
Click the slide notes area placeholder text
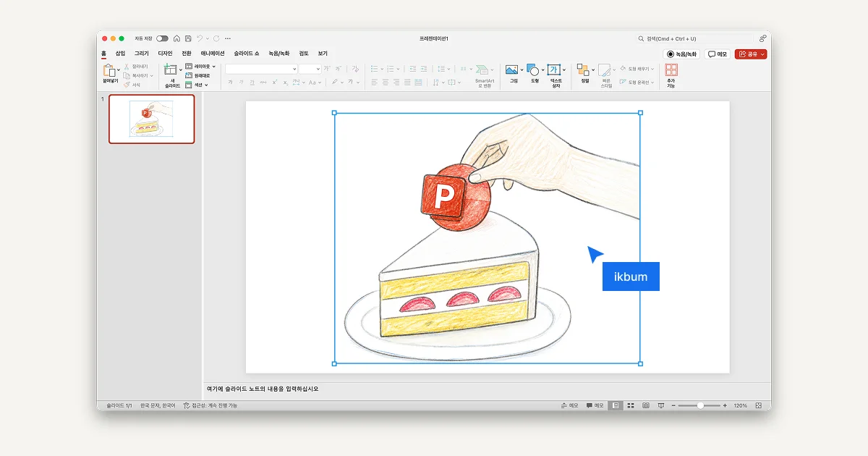click(x=262, y=389)
